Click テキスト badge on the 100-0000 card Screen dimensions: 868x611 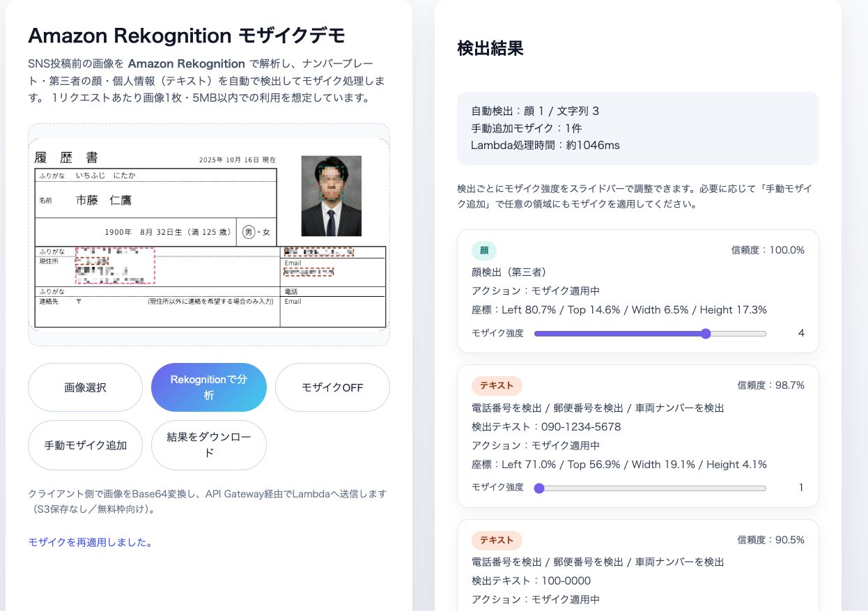click(x=496, y=540)
